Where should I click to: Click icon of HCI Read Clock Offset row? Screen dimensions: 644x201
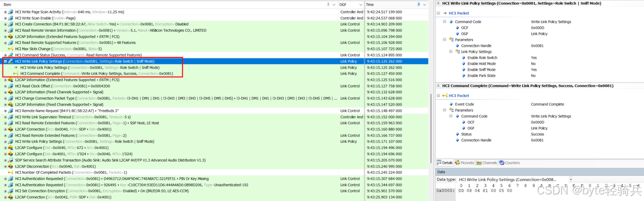coord(11,86)
